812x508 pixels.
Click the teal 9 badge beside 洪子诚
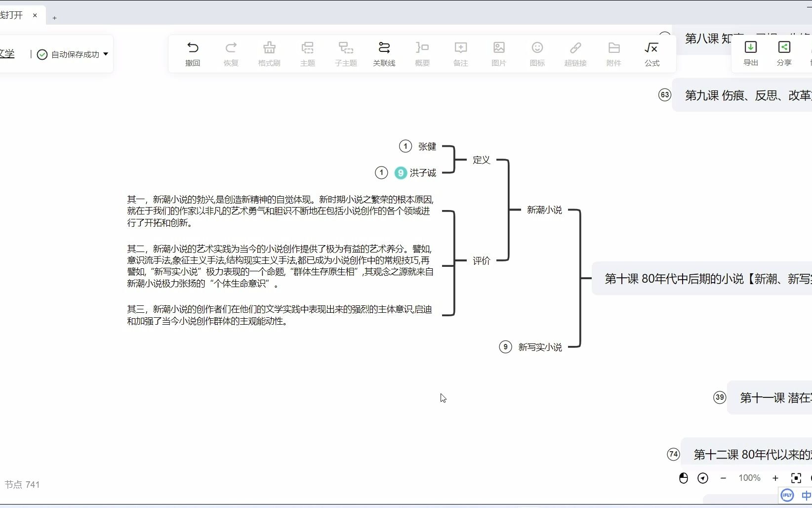pos(401,172)
